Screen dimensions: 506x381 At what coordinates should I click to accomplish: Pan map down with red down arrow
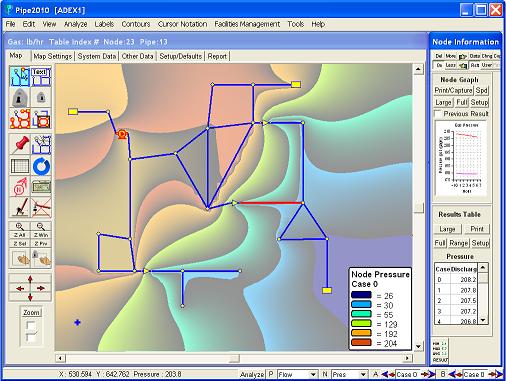pos(30,296)
